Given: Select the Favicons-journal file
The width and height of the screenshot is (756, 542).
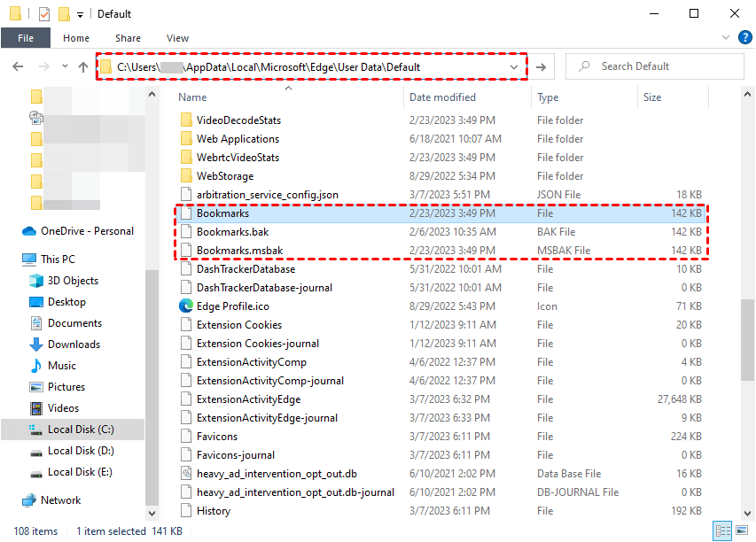Looking at the screenshot, I should click(441, 455).
